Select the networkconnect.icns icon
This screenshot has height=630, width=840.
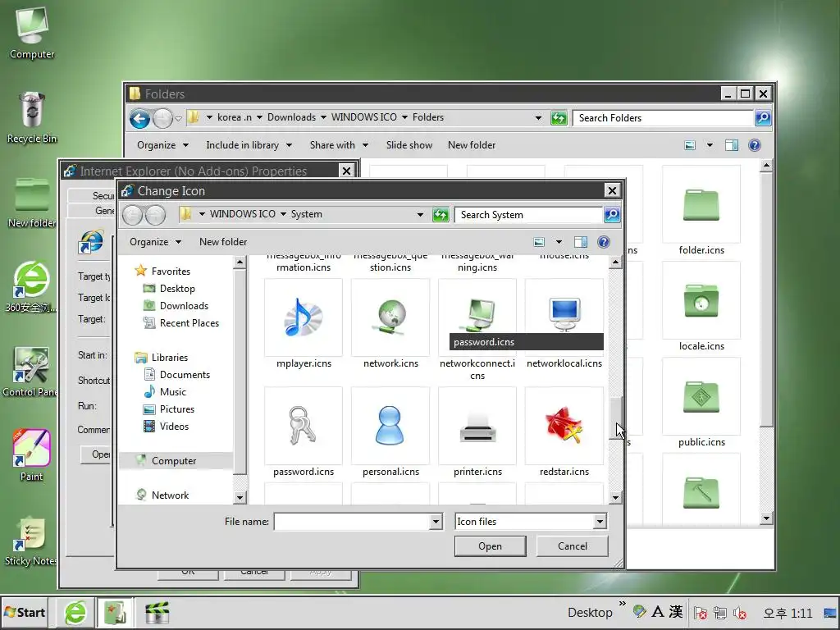coord(477,317)
